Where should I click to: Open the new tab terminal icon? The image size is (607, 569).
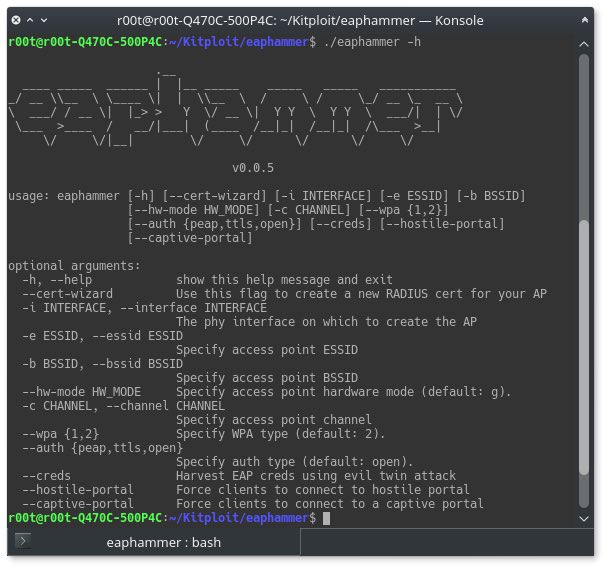pyautogui.click(x=23, y=541)
